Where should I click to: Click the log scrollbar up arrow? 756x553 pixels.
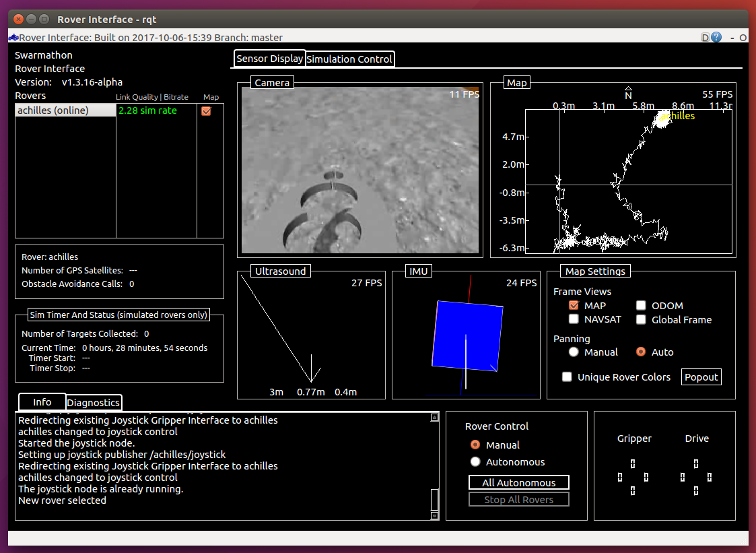tap(434, 418)
